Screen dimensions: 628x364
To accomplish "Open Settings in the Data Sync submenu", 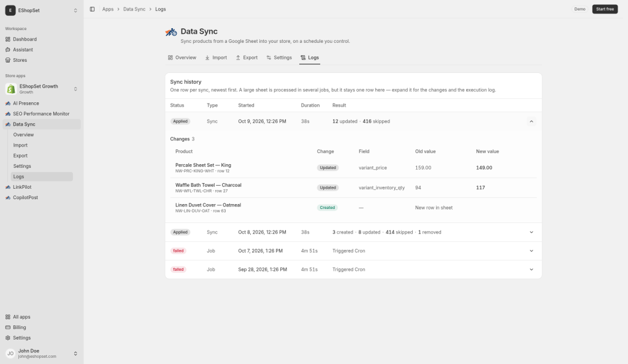I will [x=42, y=166].
